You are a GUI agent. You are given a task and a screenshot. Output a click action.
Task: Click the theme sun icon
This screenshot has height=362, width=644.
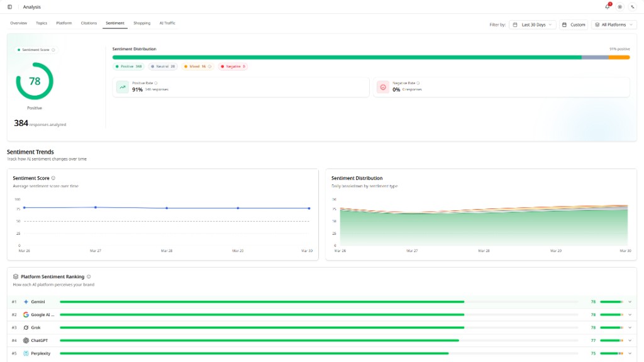(619, 7)
